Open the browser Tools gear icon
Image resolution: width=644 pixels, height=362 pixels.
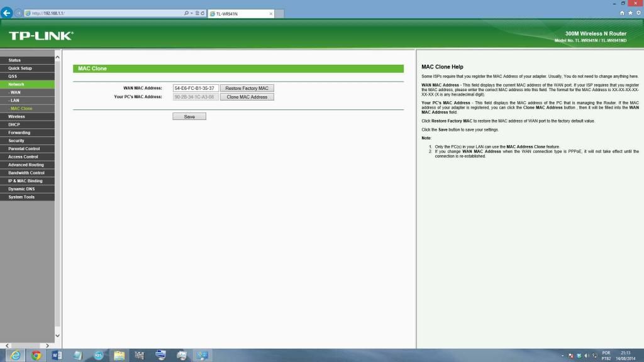[639, 13]
